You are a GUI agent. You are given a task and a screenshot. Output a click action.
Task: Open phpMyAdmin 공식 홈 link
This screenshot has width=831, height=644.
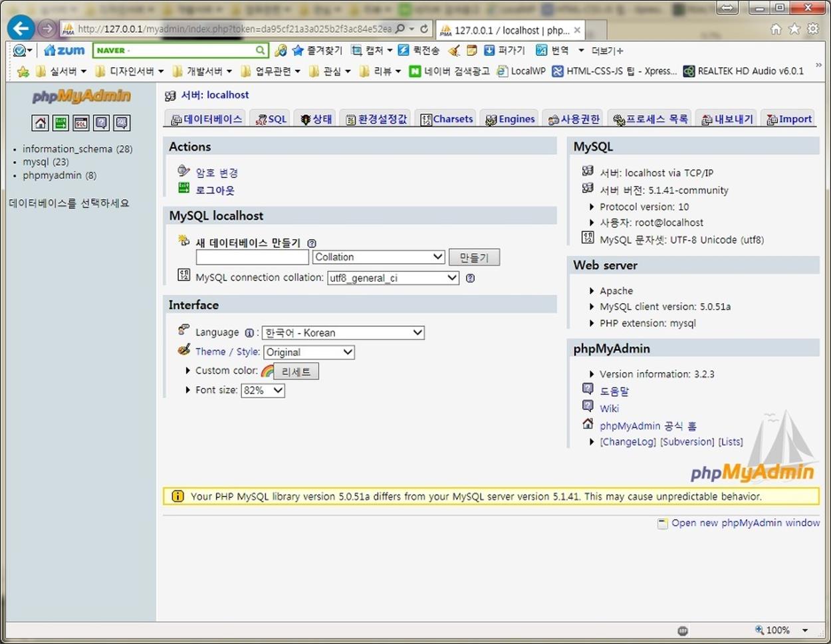point(648,426)
